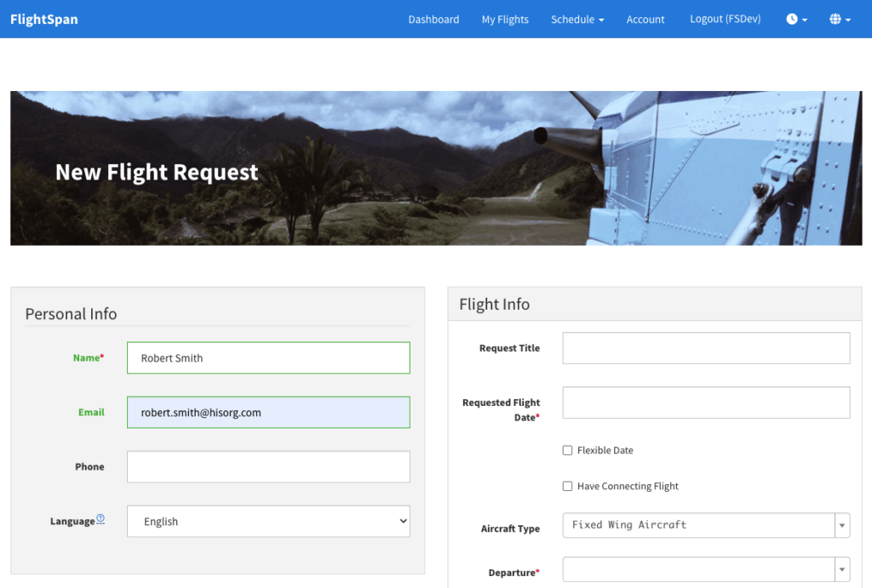Open the Departure dropdown arrow
Screen dimensions: 872x588
coord(841,570)
